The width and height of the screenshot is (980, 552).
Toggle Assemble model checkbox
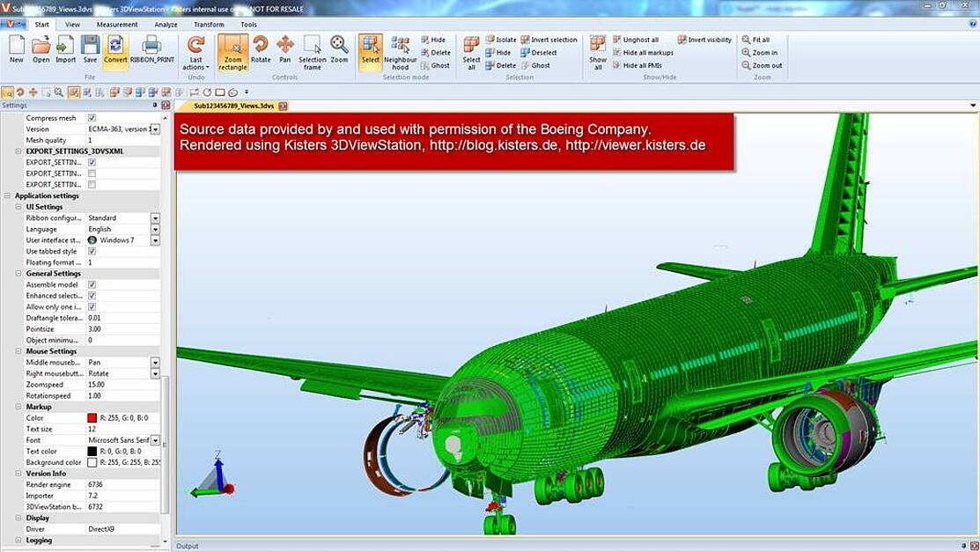pos(92,284)
